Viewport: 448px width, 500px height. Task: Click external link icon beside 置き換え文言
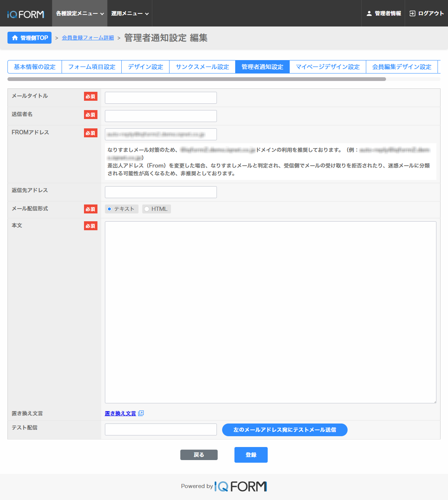[141, 413]
